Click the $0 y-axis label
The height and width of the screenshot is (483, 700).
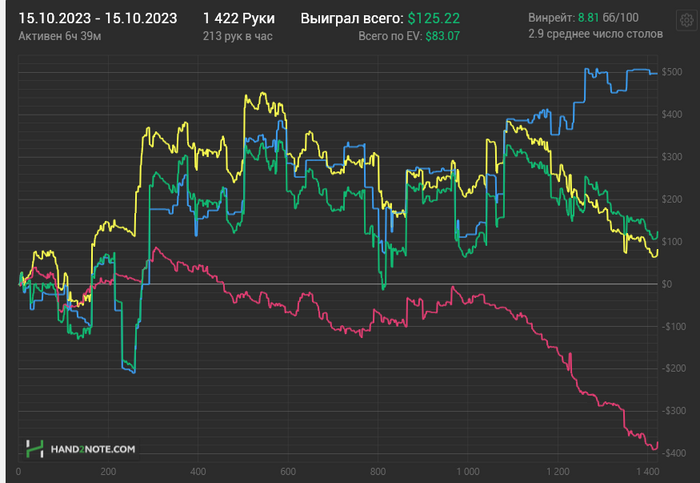[667, 284]
